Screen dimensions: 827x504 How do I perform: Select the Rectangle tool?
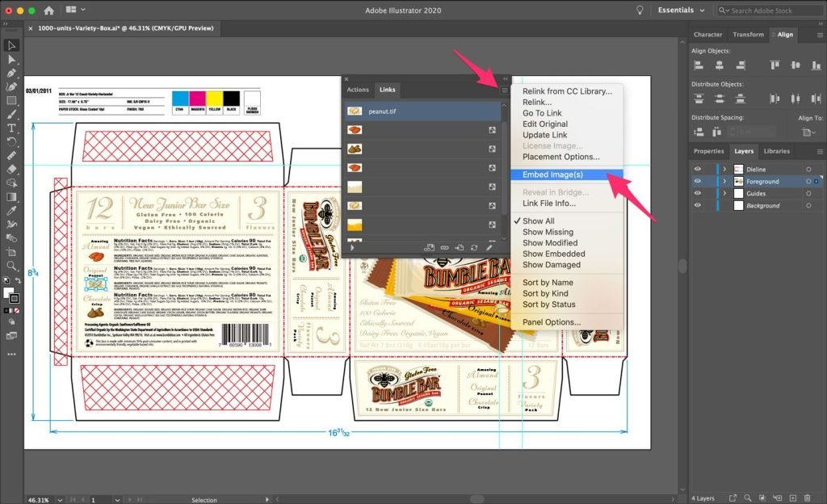point(11,100)
